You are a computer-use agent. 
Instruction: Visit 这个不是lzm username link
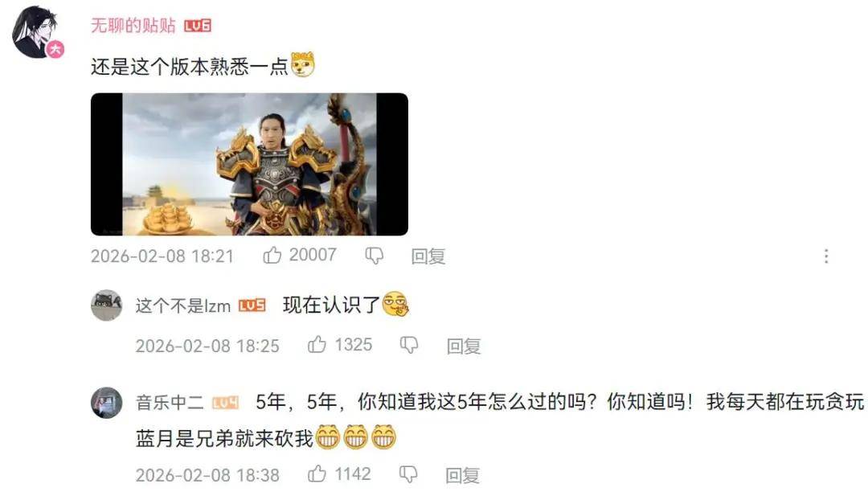(182, 305)
